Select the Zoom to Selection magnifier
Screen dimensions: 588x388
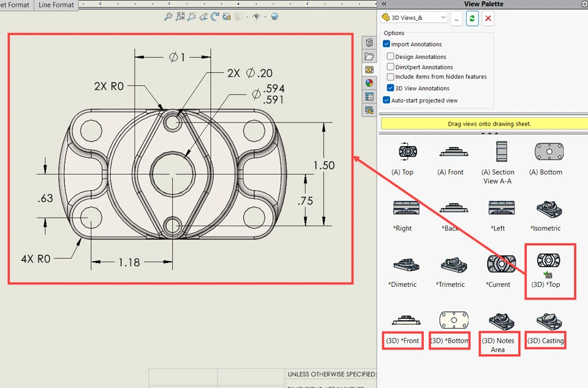(192, 17)
